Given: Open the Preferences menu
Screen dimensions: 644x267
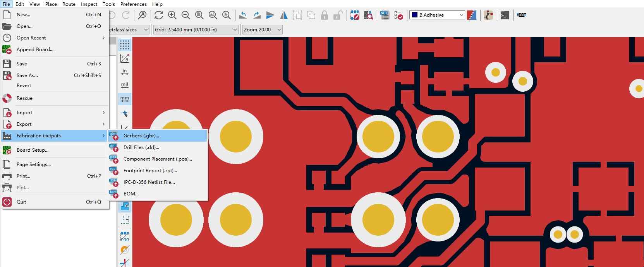Looking at the screenshot, I should [134, 4].
